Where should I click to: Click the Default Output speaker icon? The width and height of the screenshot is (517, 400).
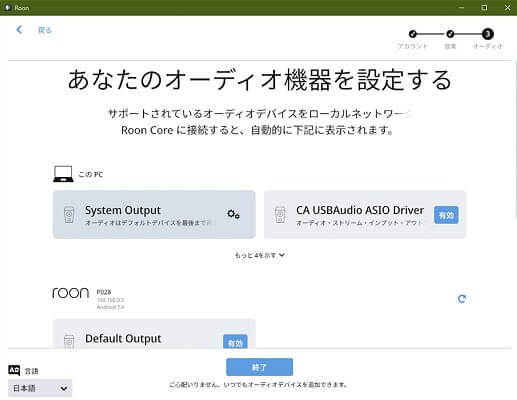(69, 342)
